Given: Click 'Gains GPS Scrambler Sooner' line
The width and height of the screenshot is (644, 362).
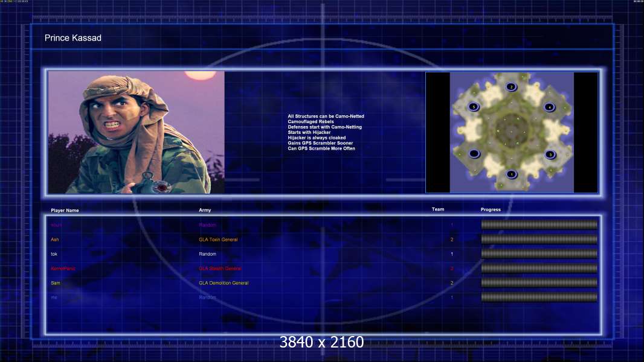Looking at the screenshot, I should click(320, 143).
